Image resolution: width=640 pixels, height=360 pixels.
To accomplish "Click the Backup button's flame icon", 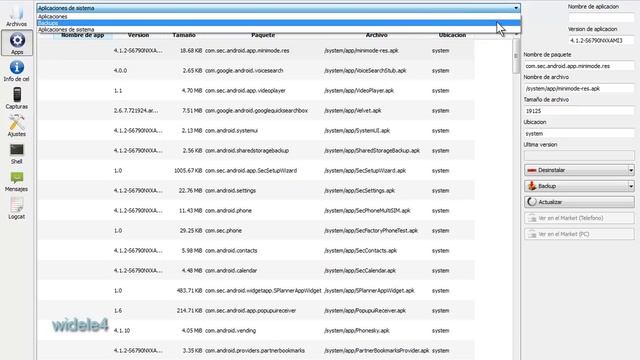I will coord(532,186).
